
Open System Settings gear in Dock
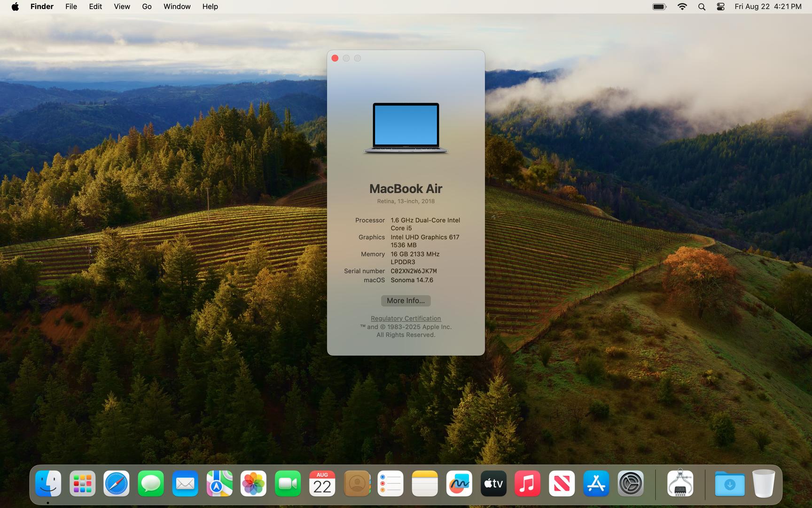click(630, 483)
